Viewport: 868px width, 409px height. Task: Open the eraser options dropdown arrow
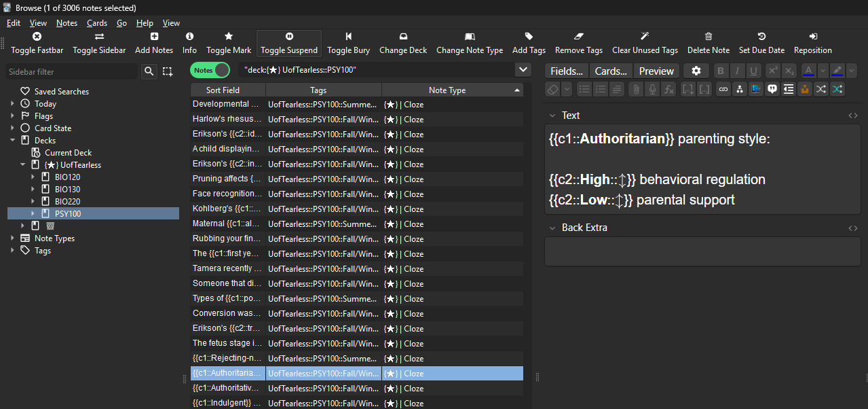566,89
